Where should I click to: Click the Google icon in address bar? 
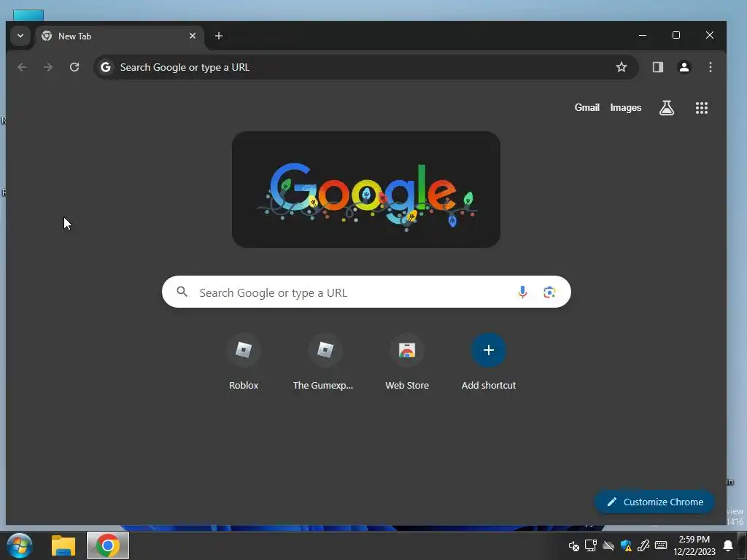(106, 67)
